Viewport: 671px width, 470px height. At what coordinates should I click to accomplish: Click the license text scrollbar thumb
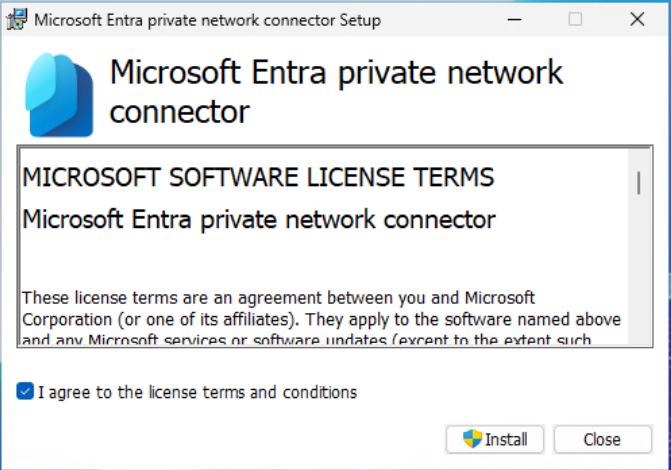(x=638, y=182)
